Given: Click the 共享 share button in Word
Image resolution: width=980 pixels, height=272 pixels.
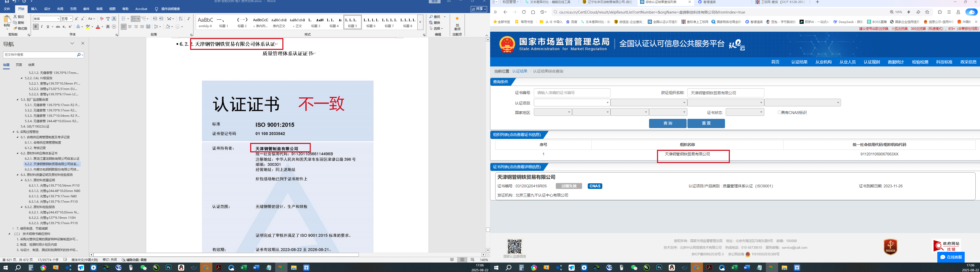Looking at the screenshot, I should pyautogui.click(x=479, y=9).
